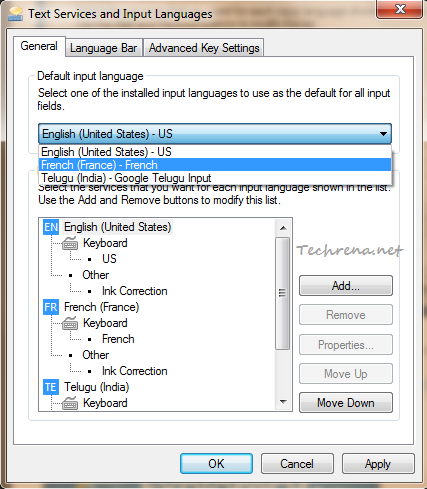Choose Telugu (India) - Google Telugu Input option

[215, 178]
